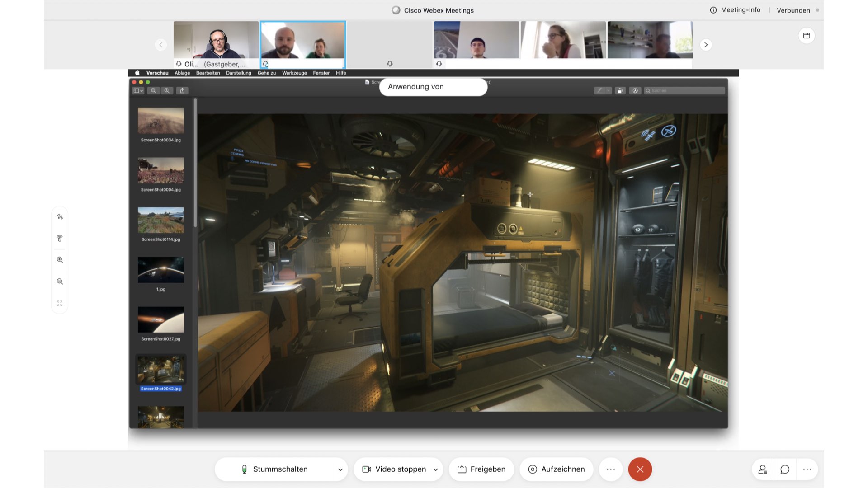
Task: Click the Suchen search field in Vorschau
Action: click(x=684, y=91)
